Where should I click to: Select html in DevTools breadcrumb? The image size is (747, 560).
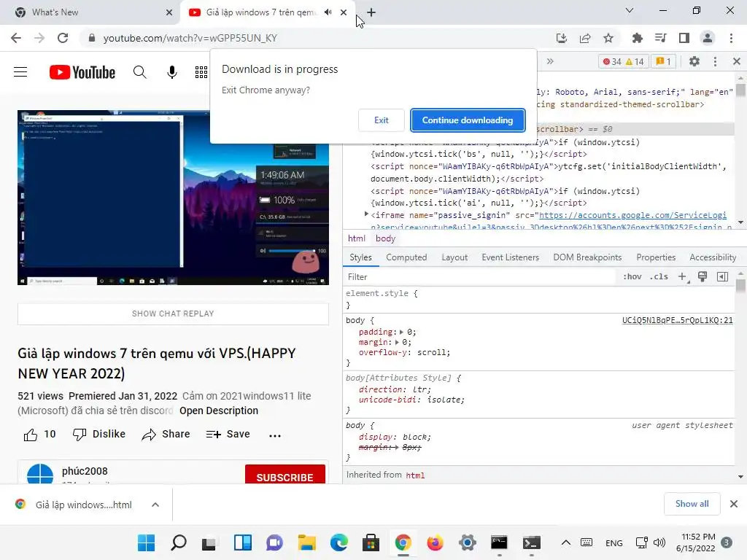pyautogui.click(x=356, y=238)
